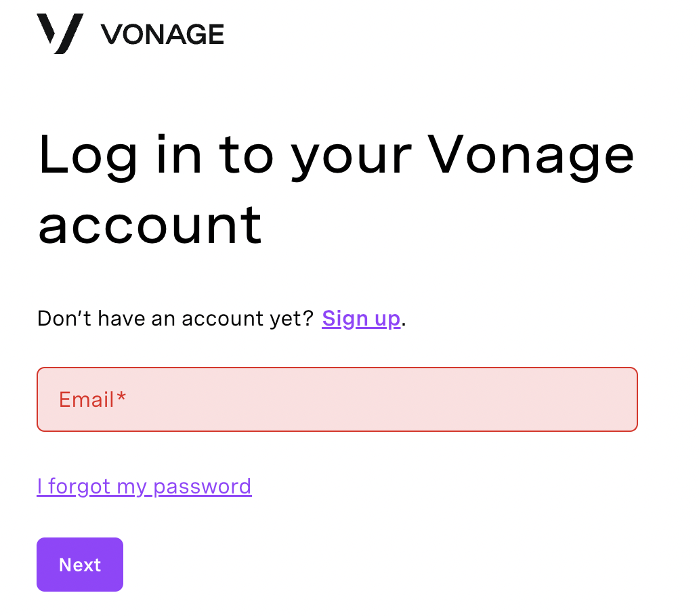Click the Don't have an account yet text
This screenshot has height=616, width=699.
(x=175, y=318)
